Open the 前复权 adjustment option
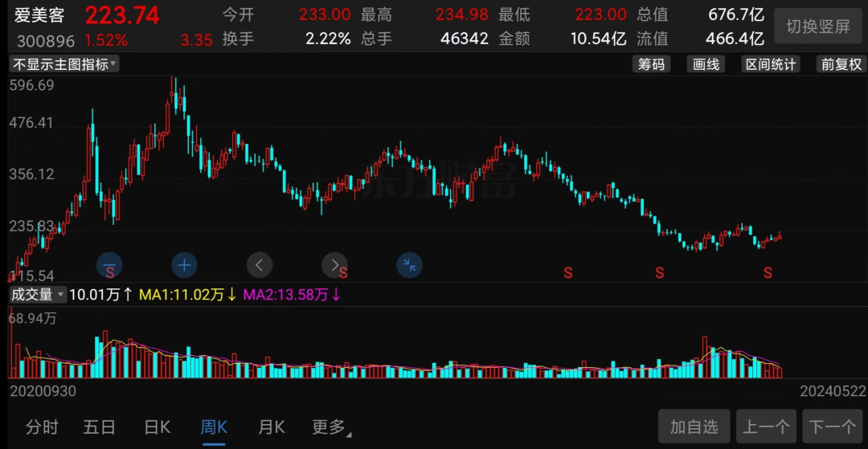Screen dimensions: 868x449 (841, 64)
